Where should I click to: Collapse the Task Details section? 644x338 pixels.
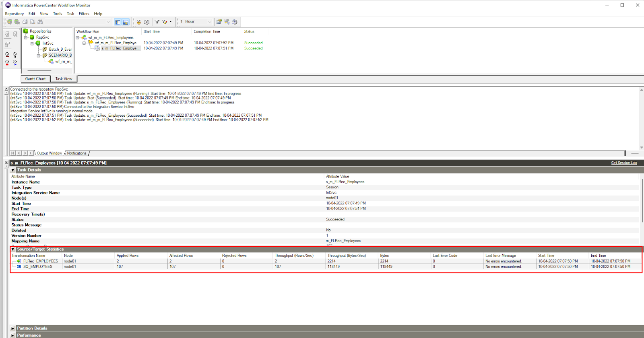click(13, 170)
